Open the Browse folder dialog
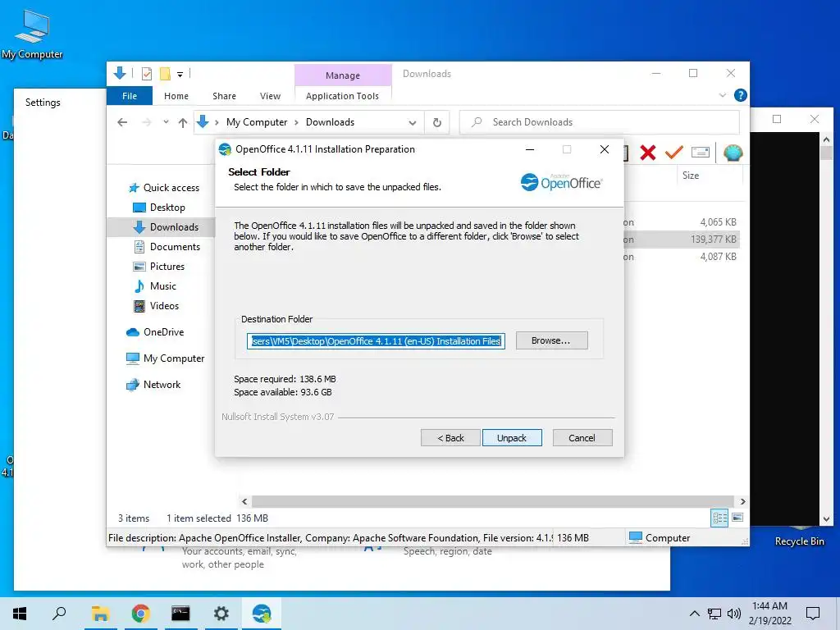The width and height of the screenshot is (840, 630). click(551, 340)
